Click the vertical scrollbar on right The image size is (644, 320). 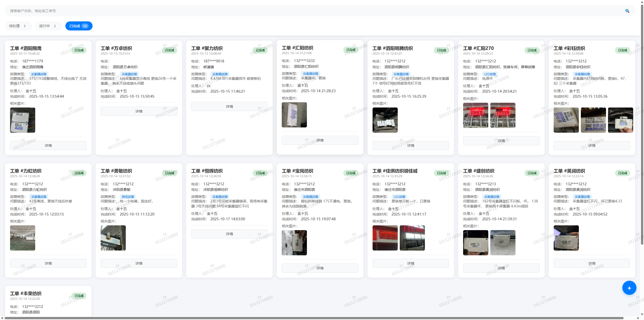coord(642,126)
